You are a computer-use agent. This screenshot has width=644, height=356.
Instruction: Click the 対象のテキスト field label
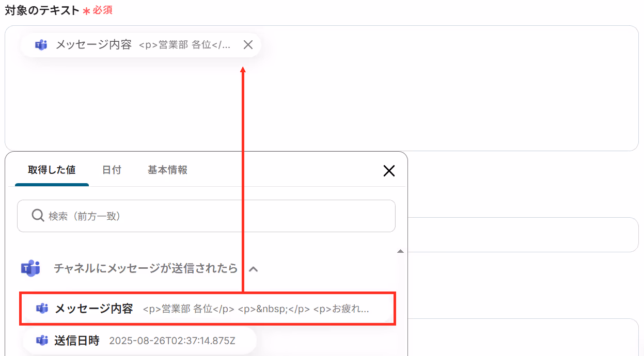(x=42, y=10)
